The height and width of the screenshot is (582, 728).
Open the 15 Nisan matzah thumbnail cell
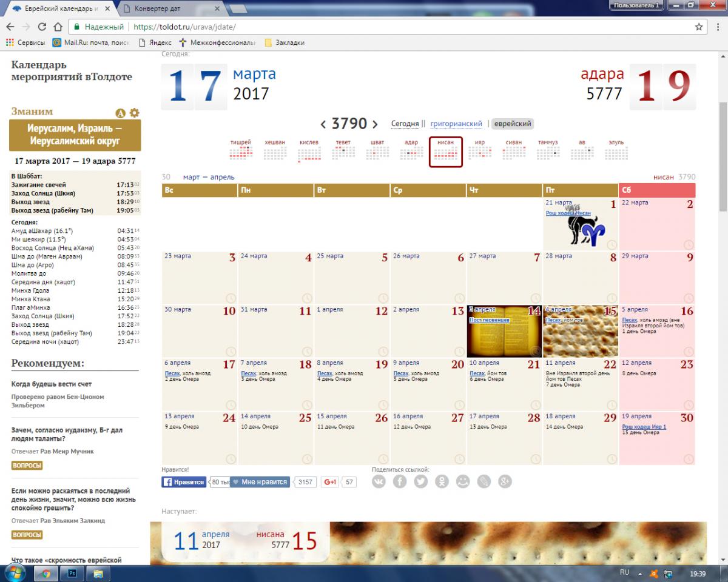click(x=580, y=331)
